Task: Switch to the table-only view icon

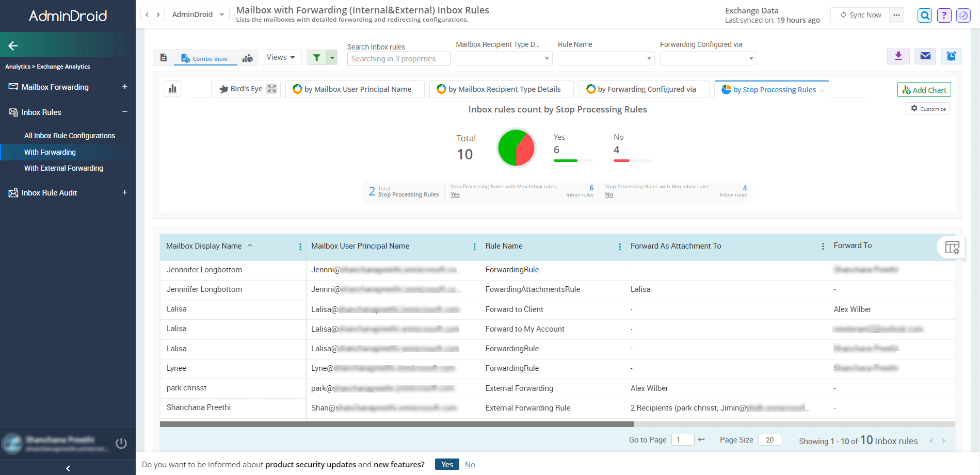Action: point(164,58)
